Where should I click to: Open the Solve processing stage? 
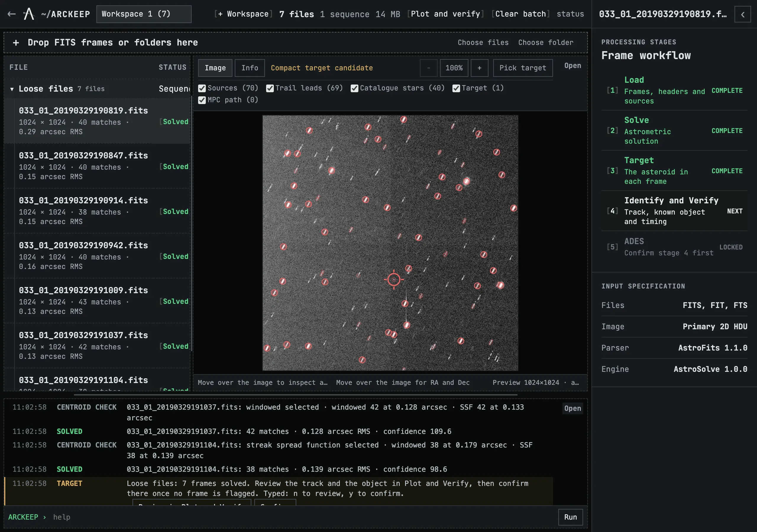pos(674,131)
